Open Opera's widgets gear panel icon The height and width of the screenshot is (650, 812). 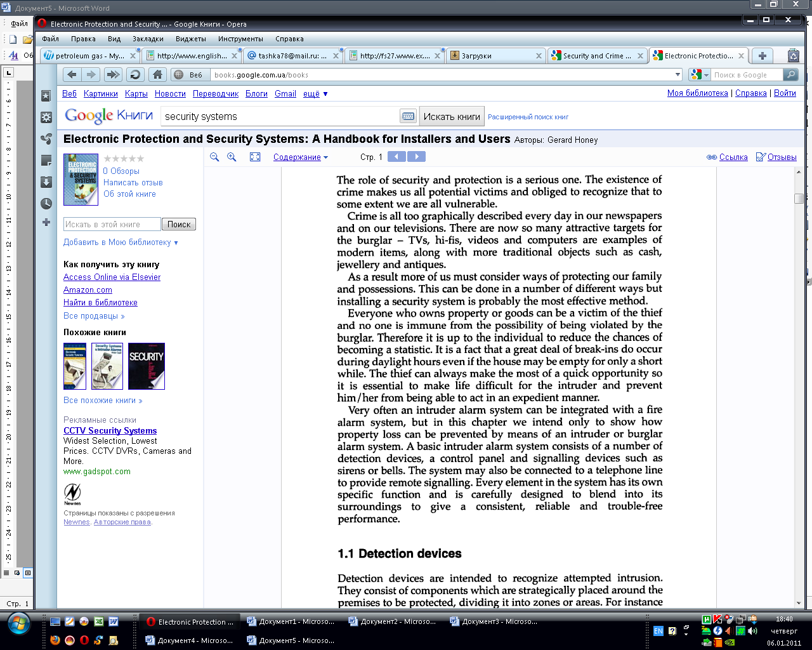coord(46,117)
